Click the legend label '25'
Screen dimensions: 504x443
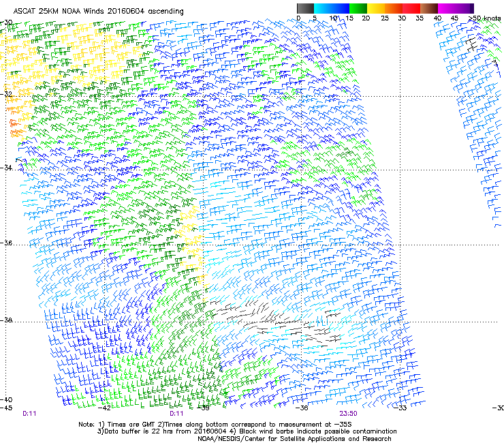pyautogui.click(x=385, y=18)
